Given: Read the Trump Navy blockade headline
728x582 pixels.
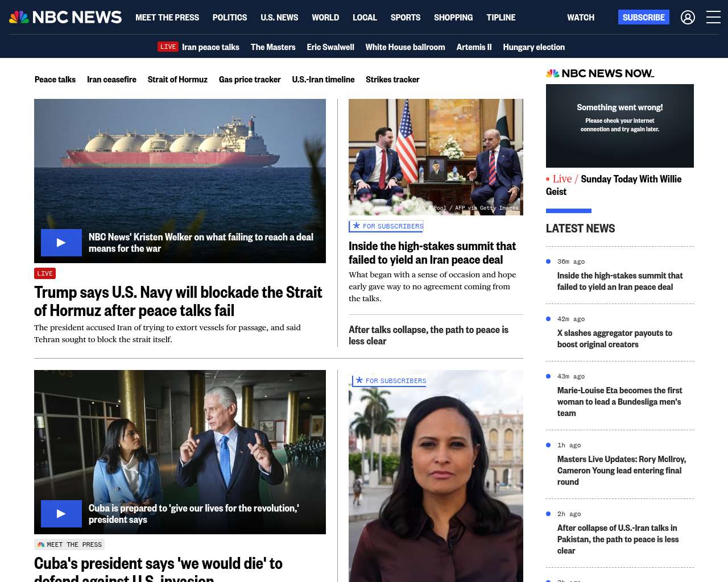Looking at the screenshot, I should click(178, 301).
